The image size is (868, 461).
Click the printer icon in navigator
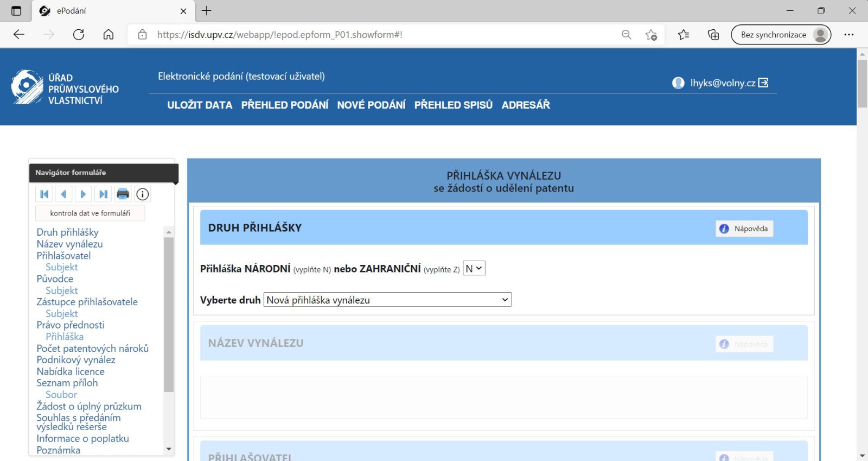point(123,194)
